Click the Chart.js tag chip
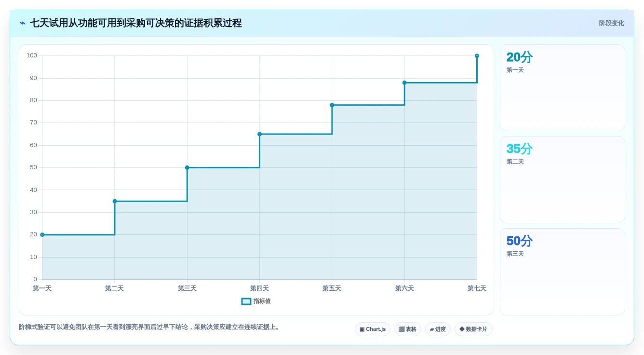The height and width of the screenshot is (355, 644). tap(373, 329)
